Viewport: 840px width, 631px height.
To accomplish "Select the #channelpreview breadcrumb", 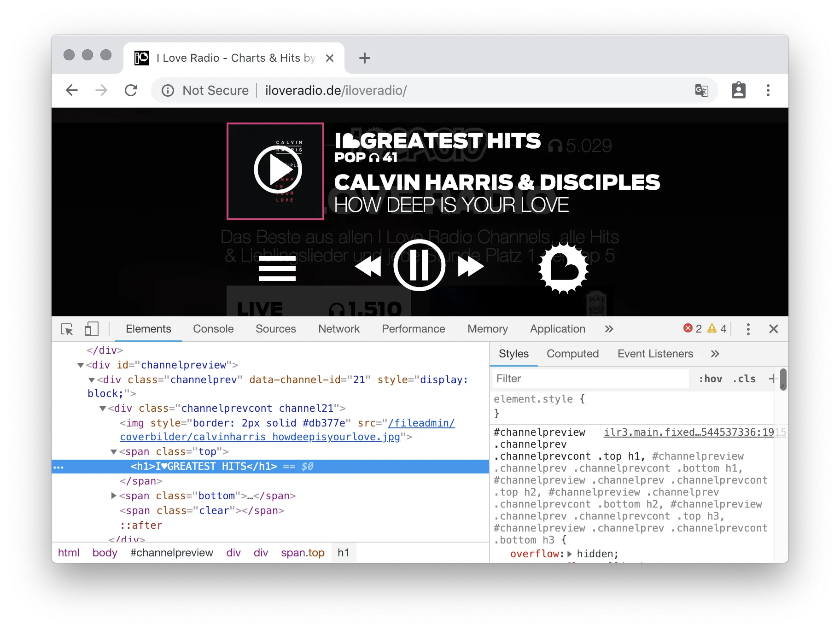I will (172, 553).
